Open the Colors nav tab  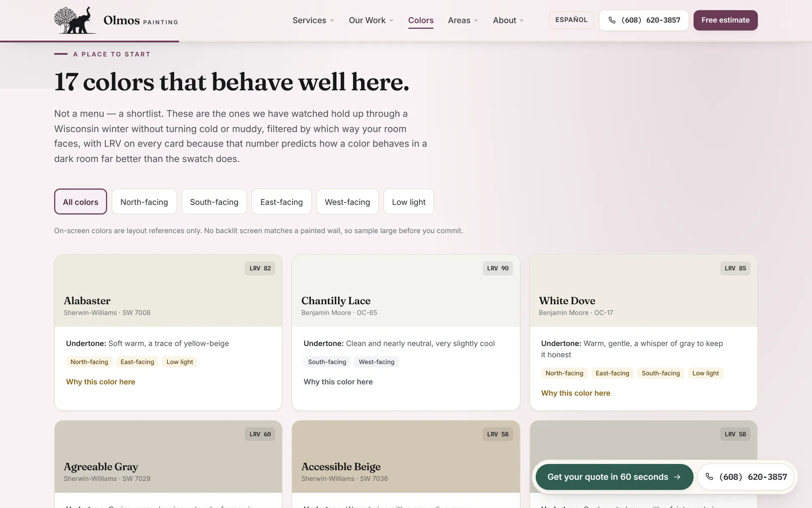click(x=421, y=20)
